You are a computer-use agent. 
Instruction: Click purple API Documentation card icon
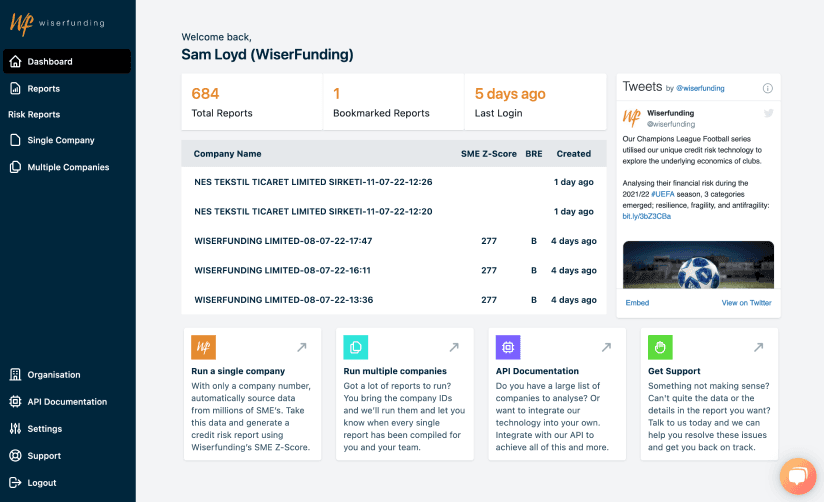pyautogui.click(x=508, y=347)
